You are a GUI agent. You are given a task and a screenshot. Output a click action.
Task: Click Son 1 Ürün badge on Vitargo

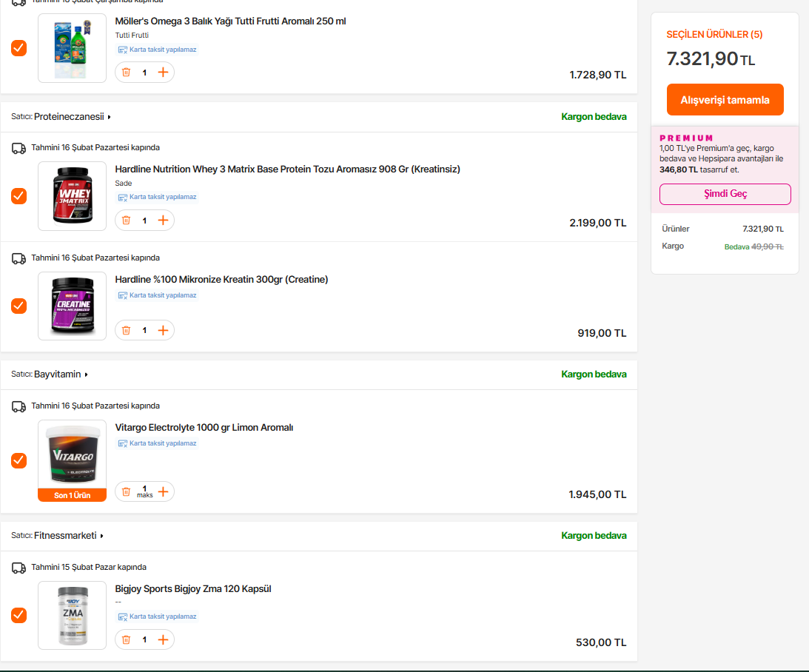click(x=73, y=495)
